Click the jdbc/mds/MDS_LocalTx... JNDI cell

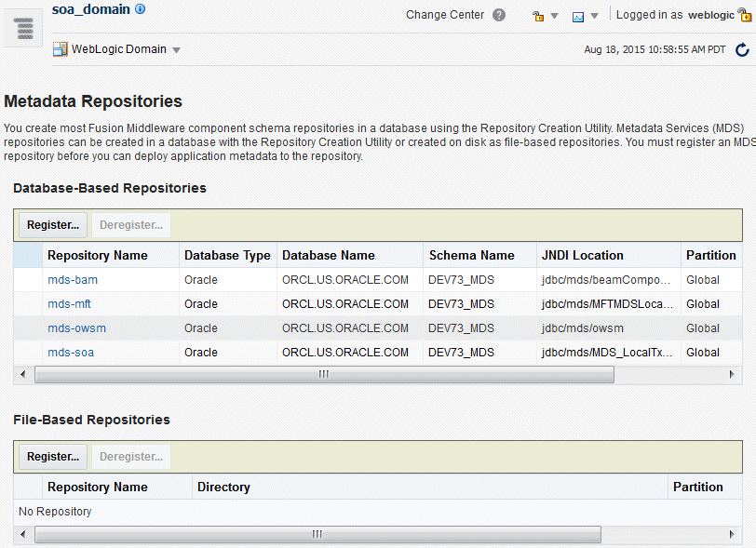(x=607, y=353)
